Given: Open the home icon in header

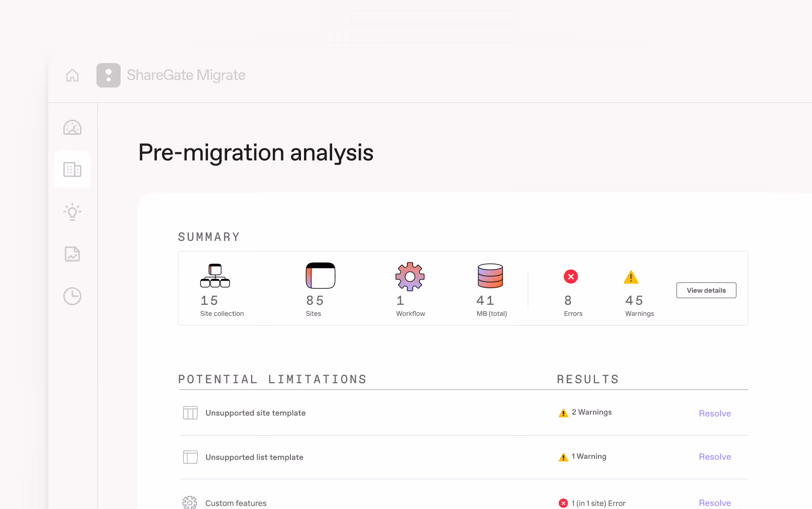Looking at the screenshot, I should (x=72, y=75).
